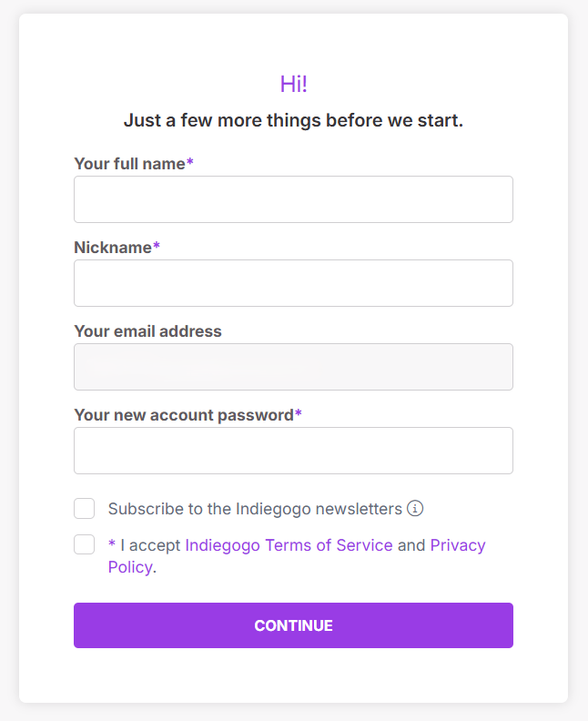Click the "Your email address" label
The width and height of the screenshot is (588, 721).
tap(147, 331)
